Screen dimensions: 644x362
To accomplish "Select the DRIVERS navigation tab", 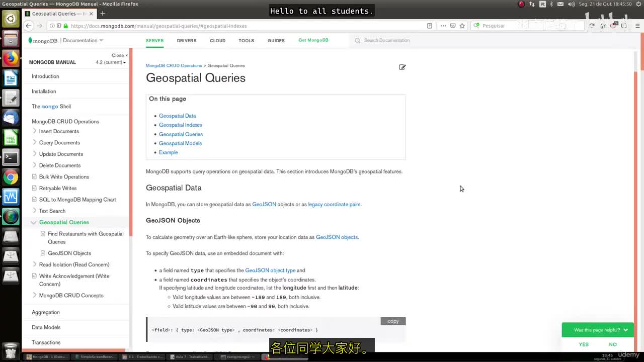I will coord(187,40).
